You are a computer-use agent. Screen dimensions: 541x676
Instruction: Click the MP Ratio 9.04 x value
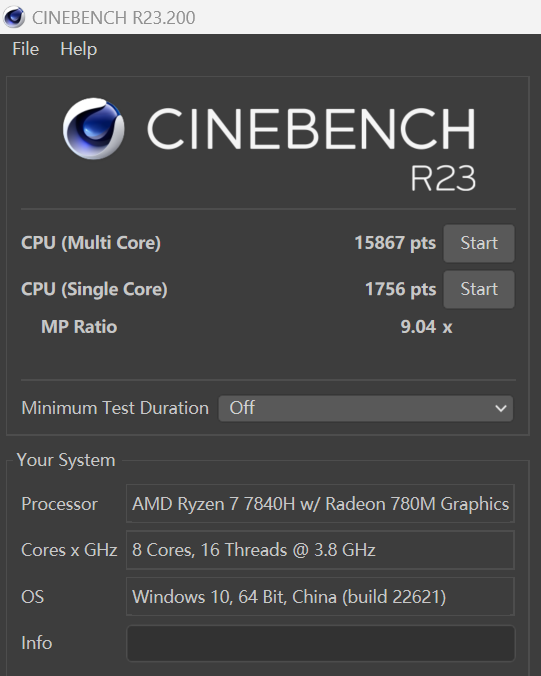pyautogui.click(x=426, y=326)
